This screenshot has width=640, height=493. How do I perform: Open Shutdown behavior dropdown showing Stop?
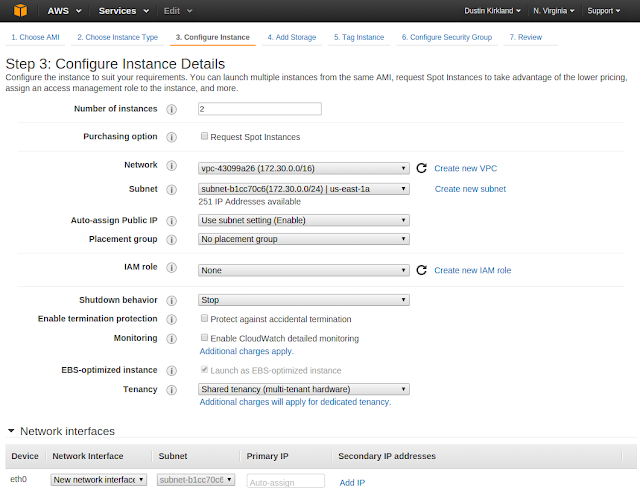click(304, 300)
